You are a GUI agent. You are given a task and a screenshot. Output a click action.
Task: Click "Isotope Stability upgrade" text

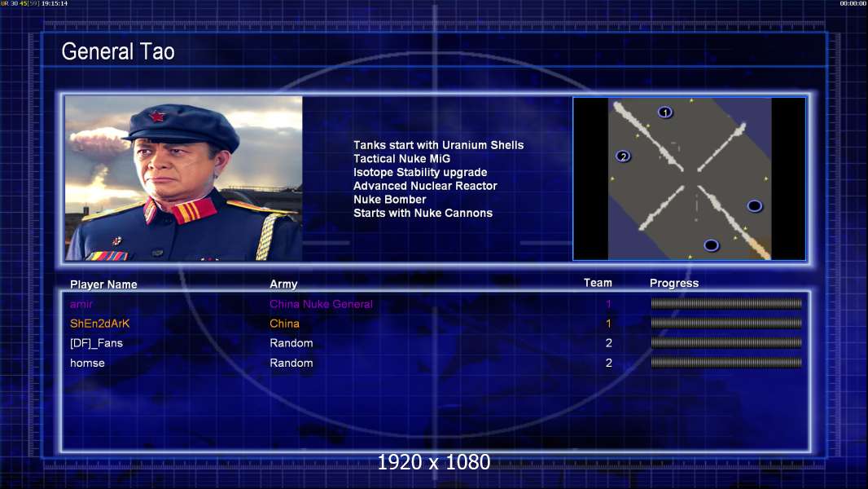[x=420, y=172]
